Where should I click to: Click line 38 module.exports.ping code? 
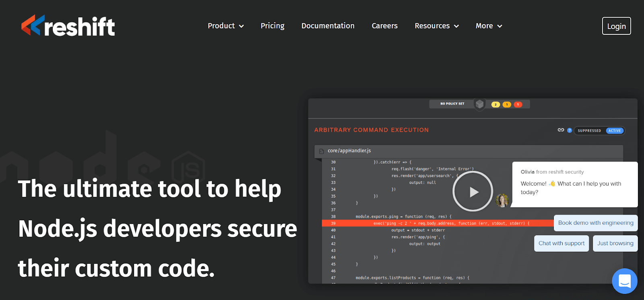(x=404, y=217)
